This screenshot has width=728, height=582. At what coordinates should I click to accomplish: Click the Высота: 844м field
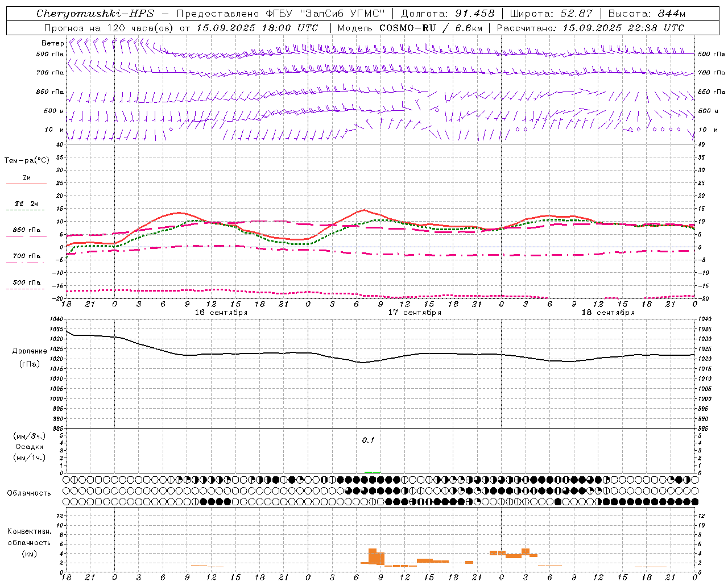point(647,14)
